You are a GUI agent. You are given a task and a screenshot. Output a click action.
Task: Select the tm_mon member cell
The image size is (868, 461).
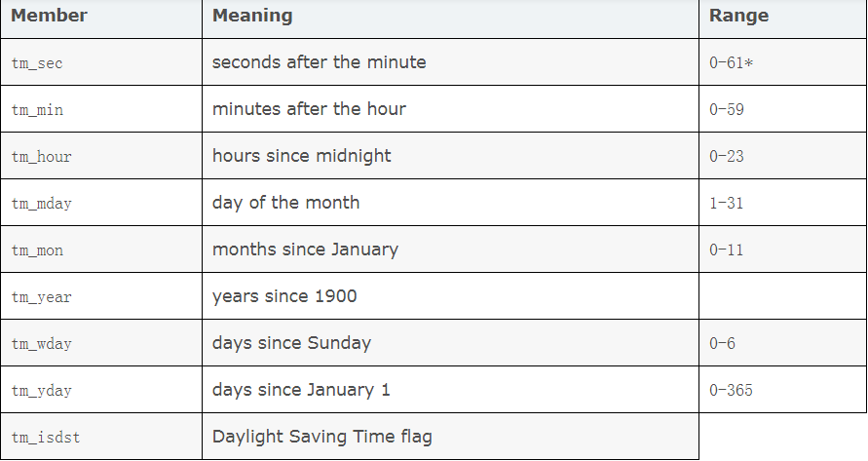(x=101, y=250)
